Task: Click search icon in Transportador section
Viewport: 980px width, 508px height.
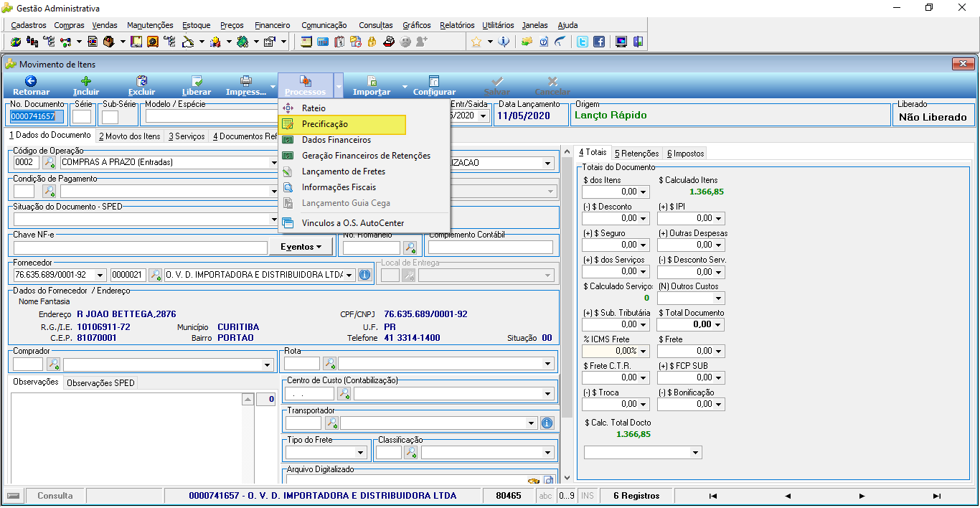Action: click(x=331, y=423)
